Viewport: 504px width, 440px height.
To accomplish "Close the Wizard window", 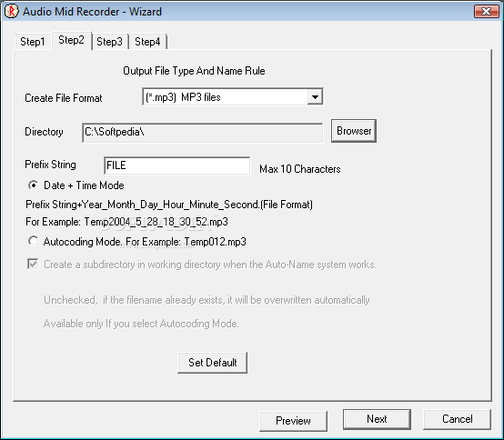I will click(487, 12).
